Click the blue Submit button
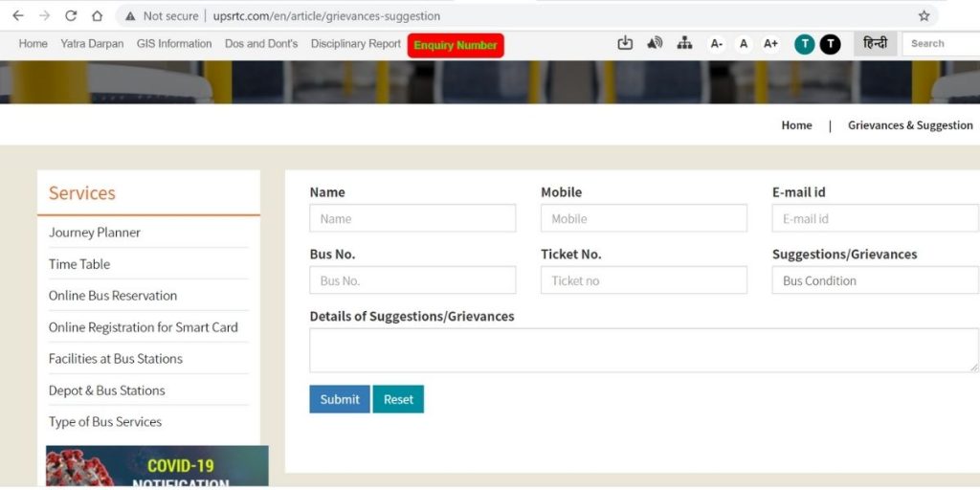 click(x=340, y=399)
